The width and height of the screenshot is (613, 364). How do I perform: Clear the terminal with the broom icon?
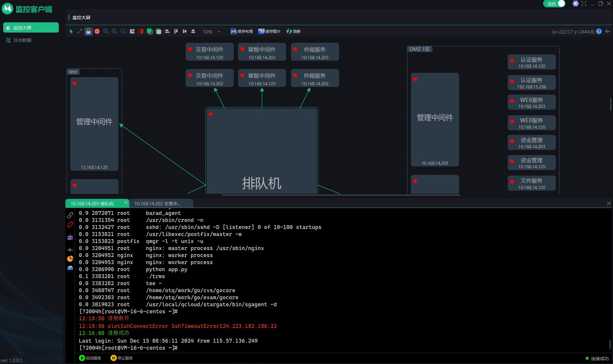70,237
